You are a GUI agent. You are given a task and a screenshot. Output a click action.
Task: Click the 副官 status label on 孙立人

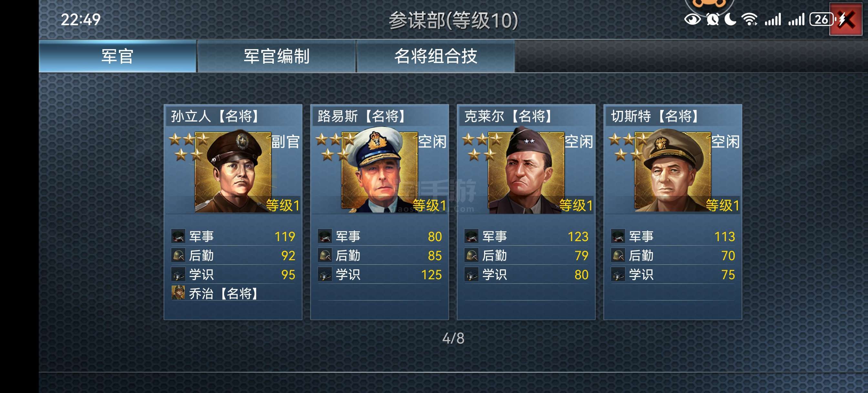point(286,142)
